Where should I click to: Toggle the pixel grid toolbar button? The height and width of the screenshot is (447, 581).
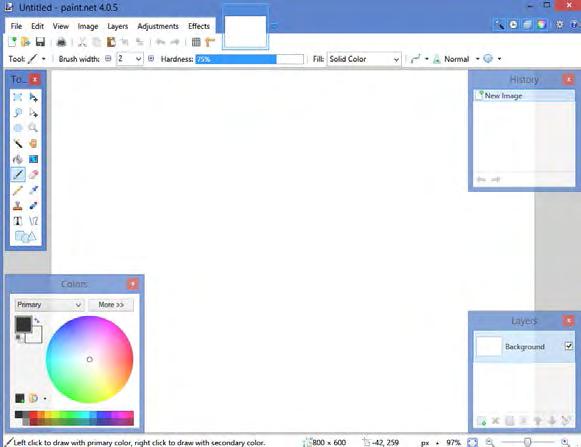click(196, 42)
